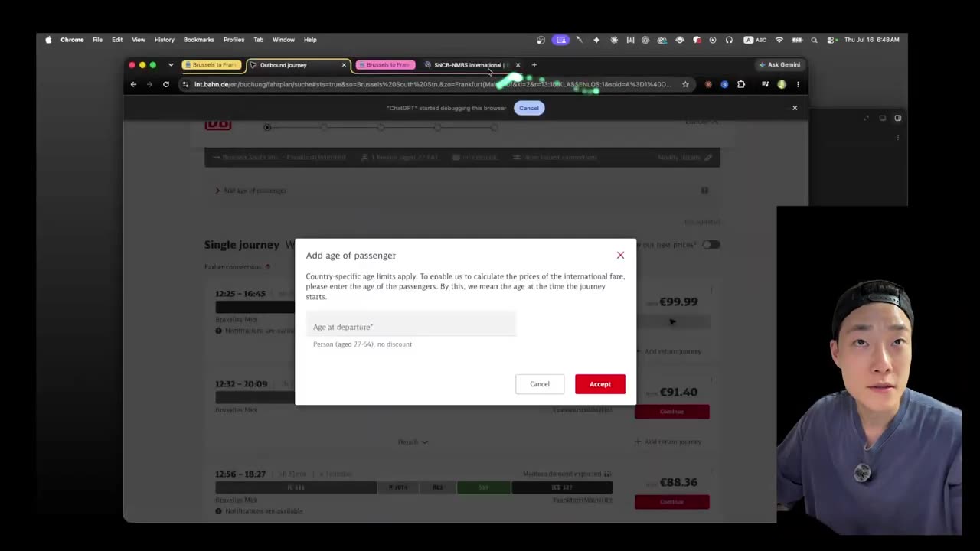980x551 pixels.
Task: Open the View menu
Action: click(139, 40)
